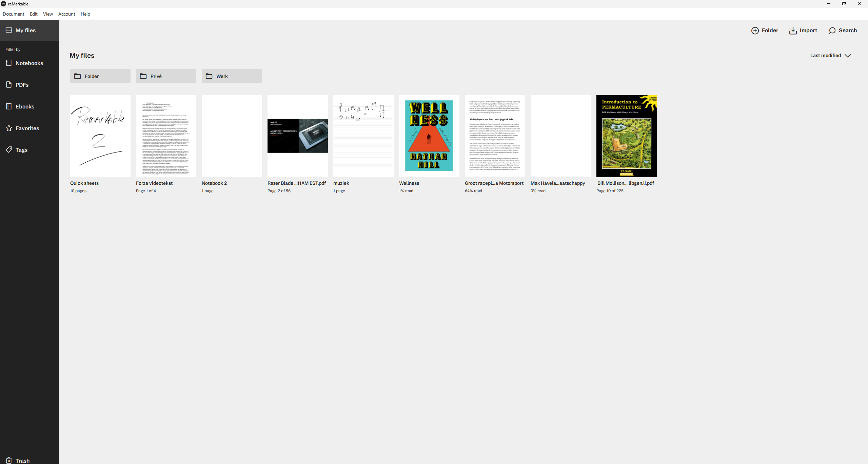Open muziek notebook thumbnail

pos(363,136)
